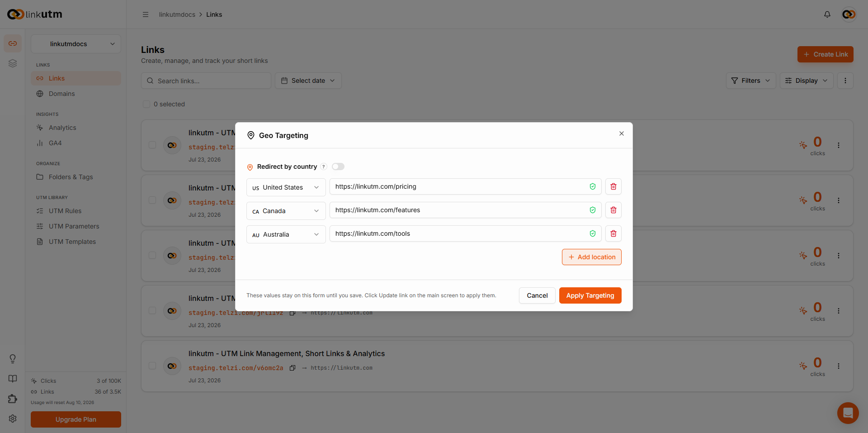
Task: Click Cancel in Geo Targeting dialog
Action: [x=537, y=295]
